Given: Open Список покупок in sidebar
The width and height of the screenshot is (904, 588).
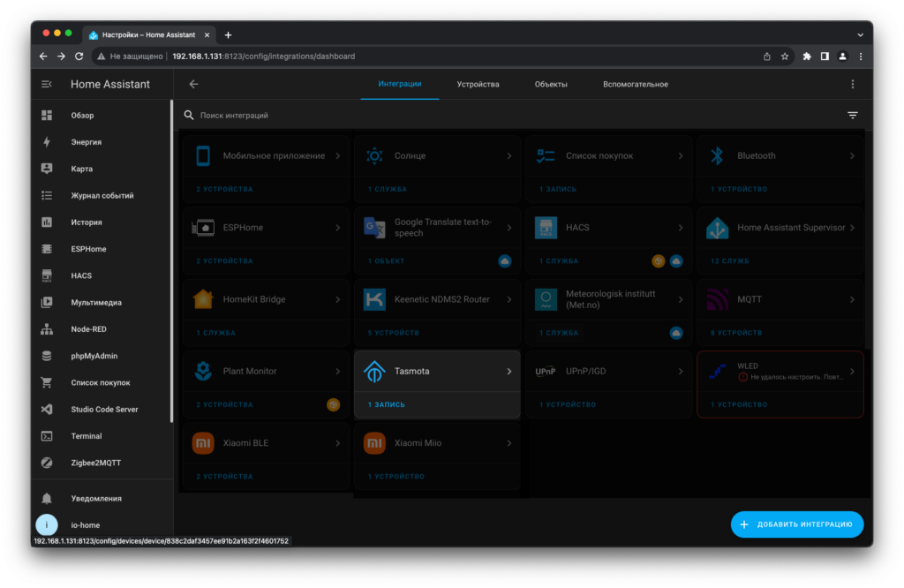Looking at the screenshot, I should click(x=102, y=382).
